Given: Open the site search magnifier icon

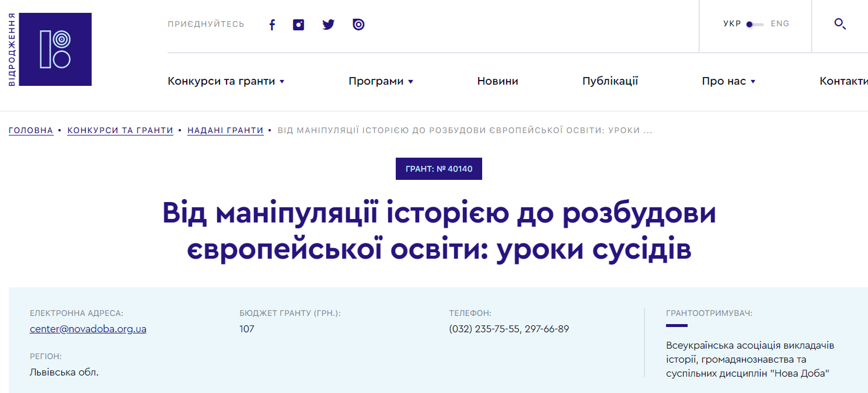Looking at the screenshot, I should [x=840, y=24].
